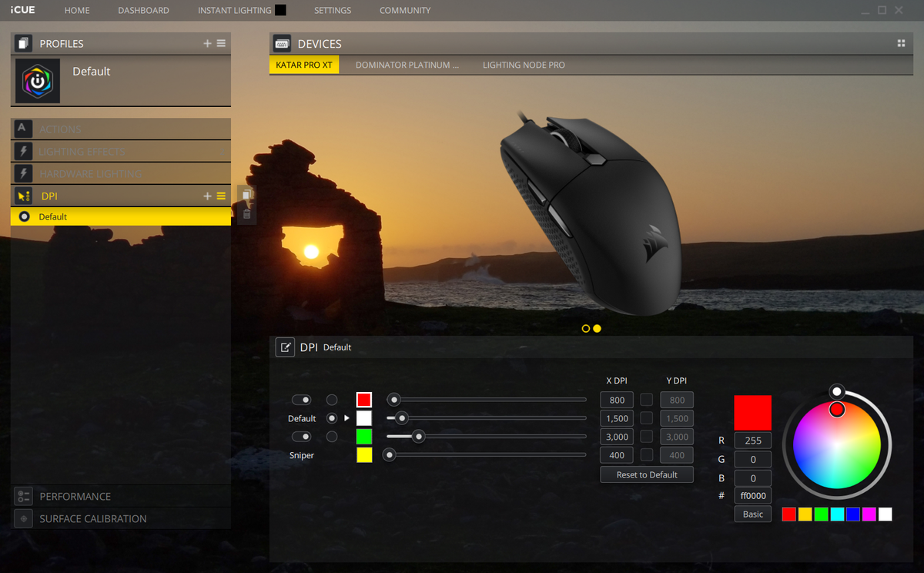Click the X DPI field showing 3,000
The width and height of the screenshot is (924, 573).
pyautogui.click(x=617, y=437)
